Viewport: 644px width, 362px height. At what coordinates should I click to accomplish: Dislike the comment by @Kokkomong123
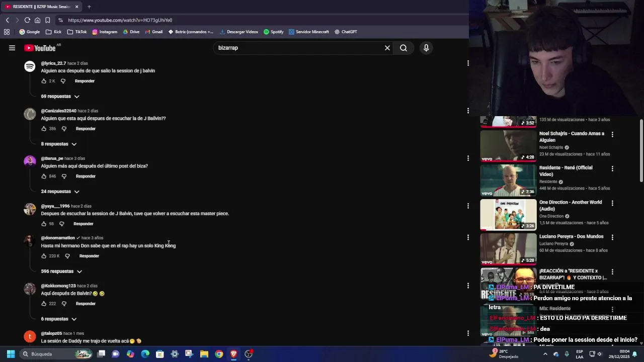point(64,304)
